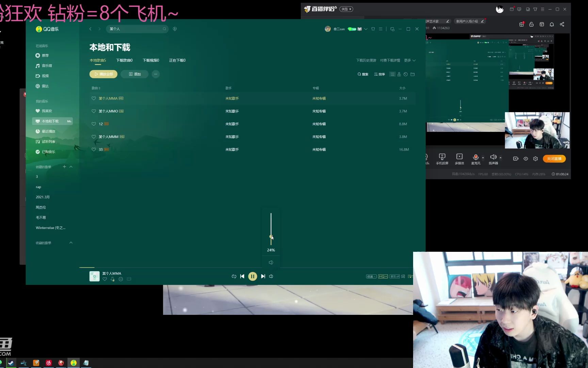Switch to 下载歌曲0 tab

pos(124,60)
